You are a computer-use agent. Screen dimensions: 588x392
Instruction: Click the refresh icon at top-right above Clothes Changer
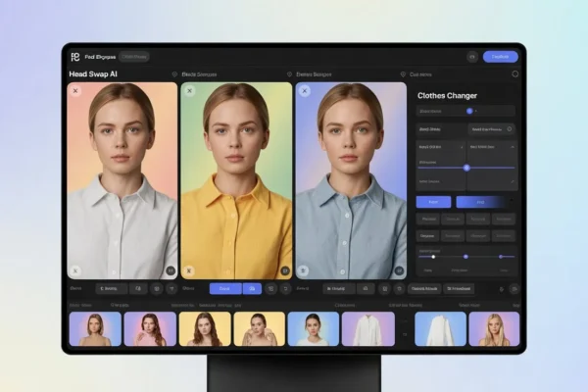click(x=515, y=73)
